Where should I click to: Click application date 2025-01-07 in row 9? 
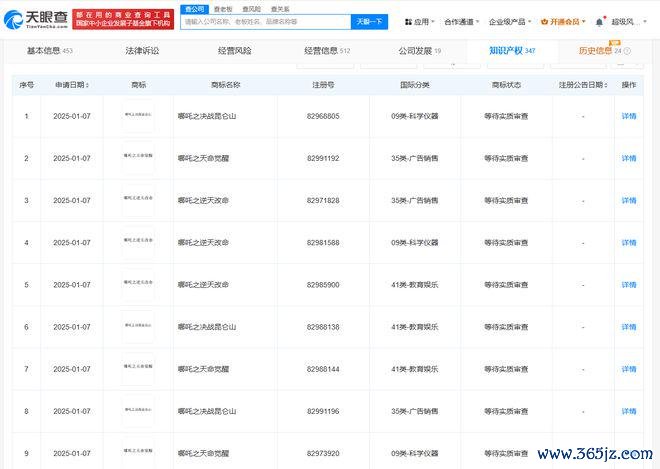click(72, 453)
